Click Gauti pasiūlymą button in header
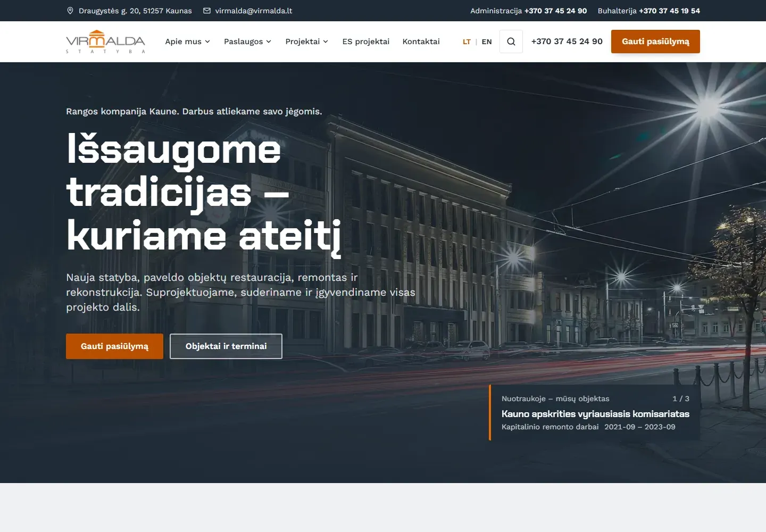The image size is (766, 532). 655,41
